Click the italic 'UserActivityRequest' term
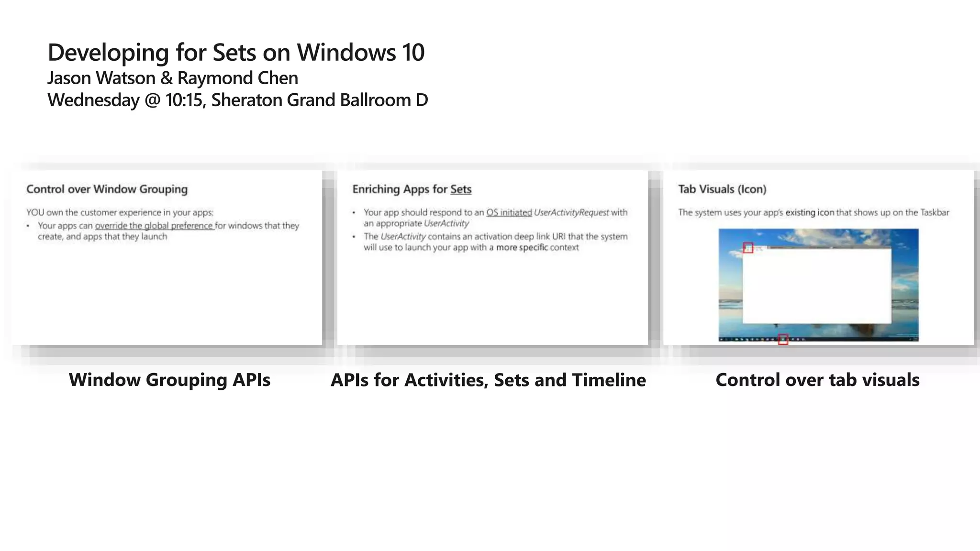980x551 pixels. point(571,212)
